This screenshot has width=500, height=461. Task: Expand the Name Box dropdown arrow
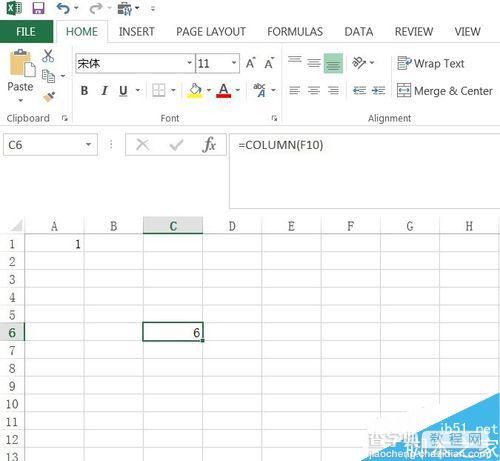pyautogui.click(x=88, y=144)
